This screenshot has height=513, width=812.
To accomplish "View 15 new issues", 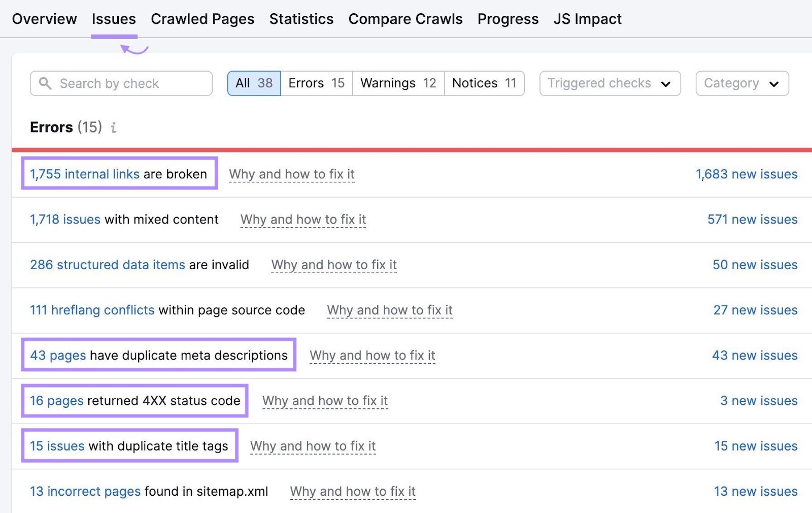I will pos(756,446).
